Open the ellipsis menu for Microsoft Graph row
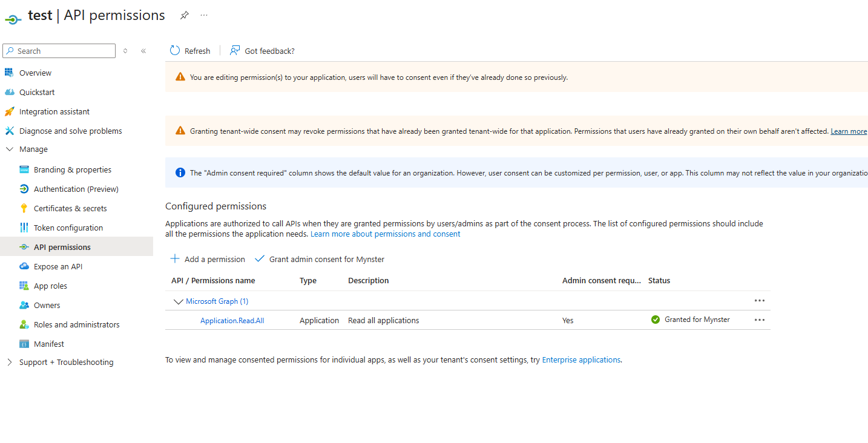 [x=760, y=300]
